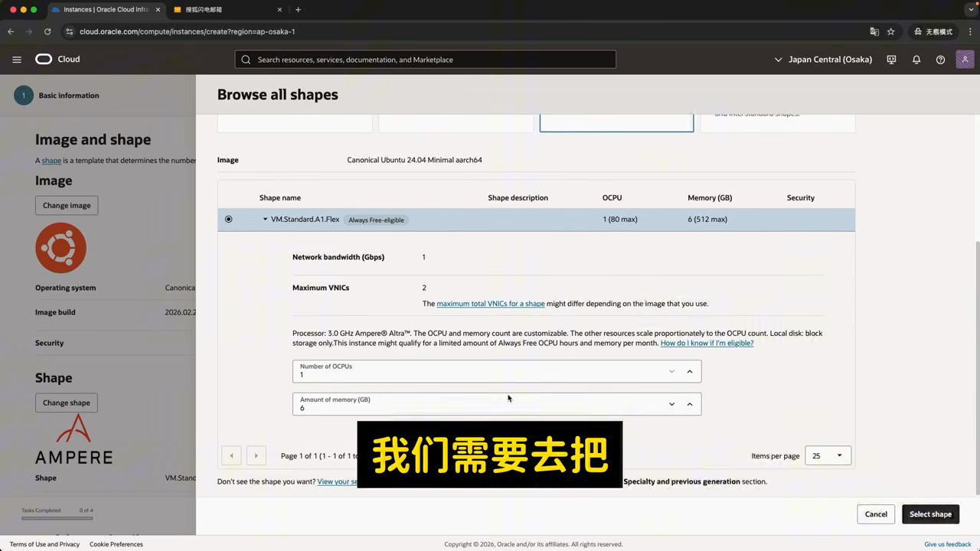Open the Oracle Cloud hamburger navigation menu
The width and height of the screenshot is (980, 551).
coord(17,59)
